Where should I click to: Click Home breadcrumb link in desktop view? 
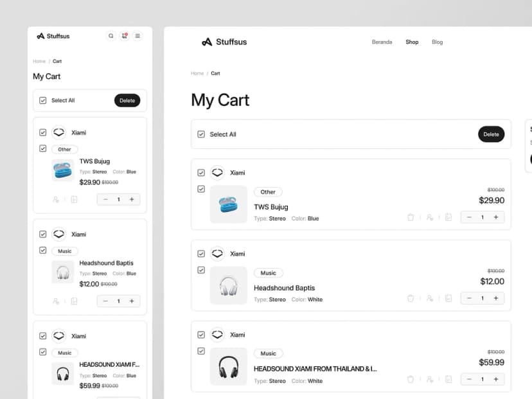tap(197, 73)
